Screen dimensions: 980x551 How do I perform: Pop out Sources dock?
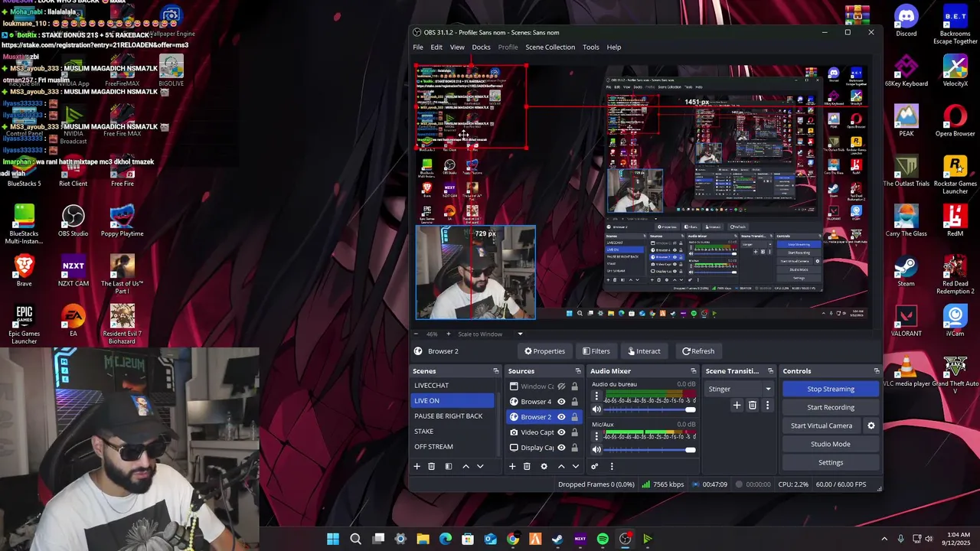coord(578,371)
